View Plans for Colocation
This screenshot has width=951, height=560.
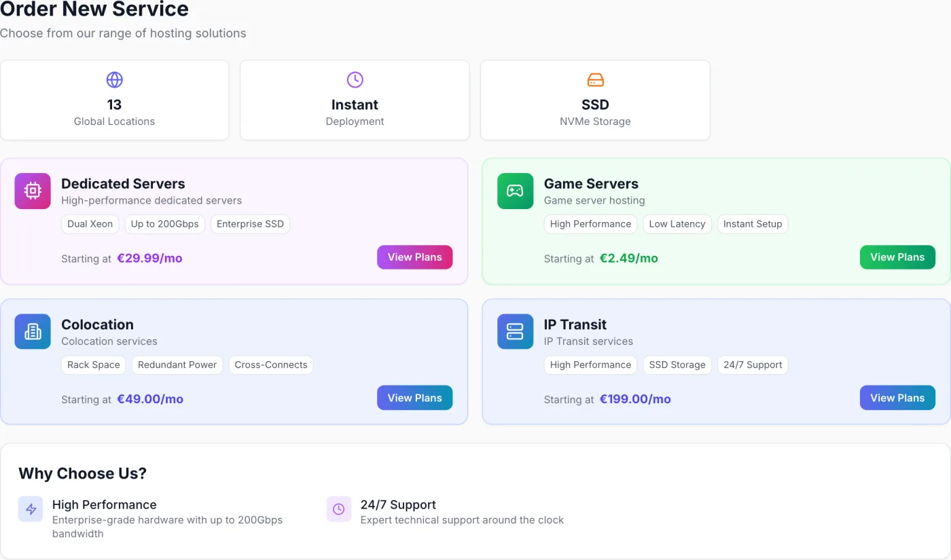414,398
